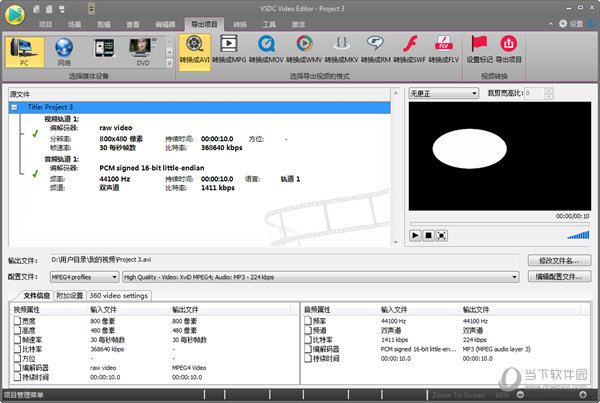Click the first quick access toolbar icon
The image size is (600, 403).
tap(36, 9)
